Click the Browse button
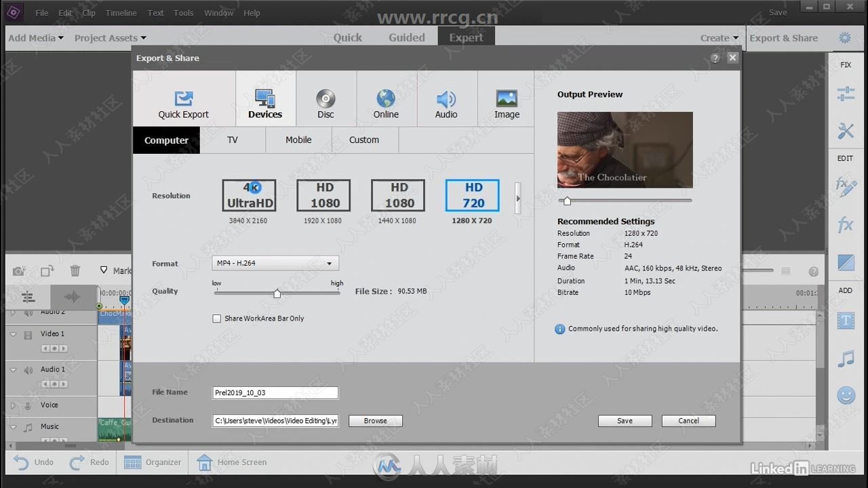Image resolution: width=868 pixels, height=488 pixels. (376, 421)
